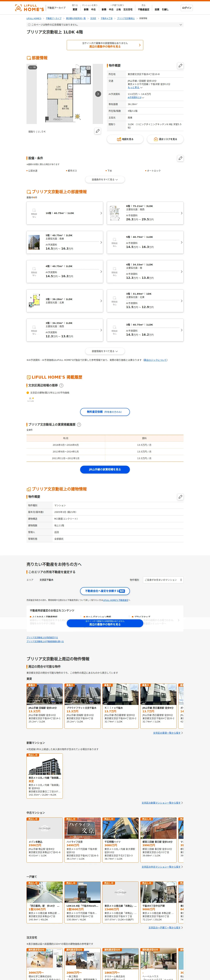Click プリリア文京動坂上の不動産価値を調べる link
Image resolution: width=210 pixels, height=980 pixels.
(x=45, y=641)
